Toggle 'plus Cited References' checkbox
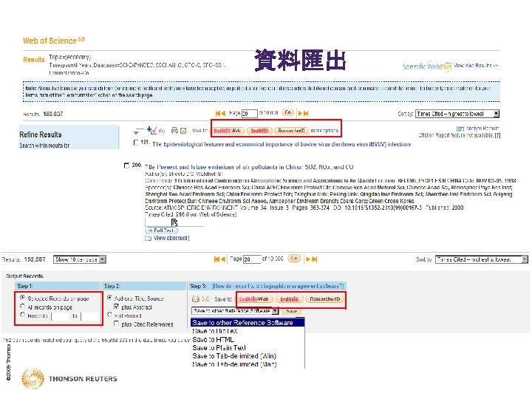532x399 pixels. click(117, 324)
